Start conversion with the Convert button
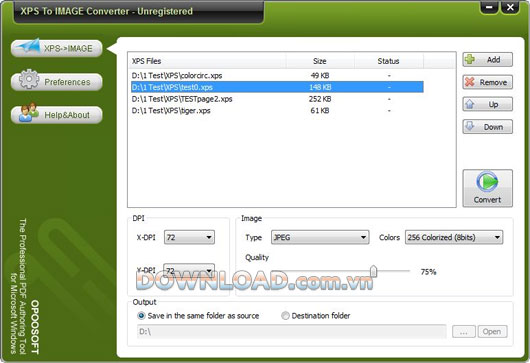 tap(487, 188)
